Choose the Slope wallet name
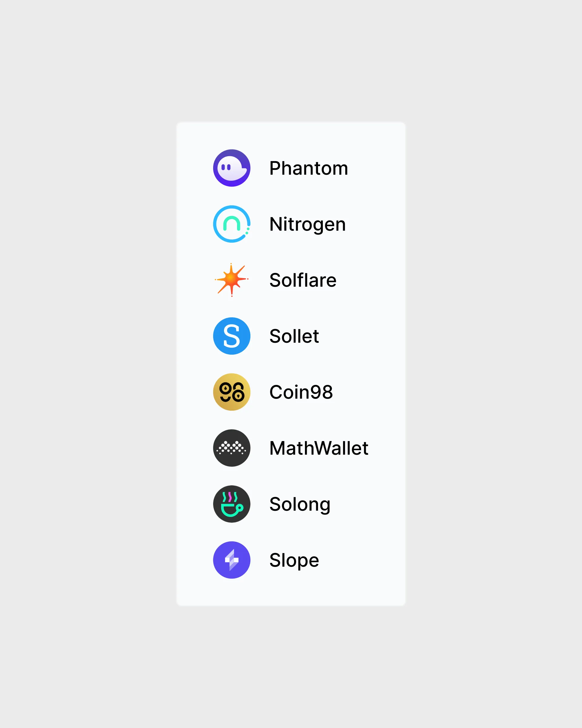Viewport: 582px width, 728px height. point(294,561)
